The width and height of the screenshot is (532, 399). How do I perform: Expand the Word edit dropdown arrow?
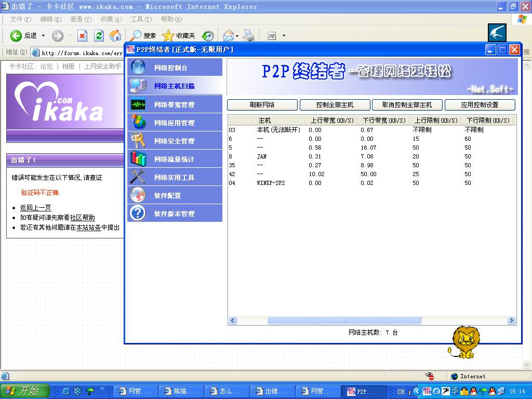pyautogui.click(x=284, y=35)
